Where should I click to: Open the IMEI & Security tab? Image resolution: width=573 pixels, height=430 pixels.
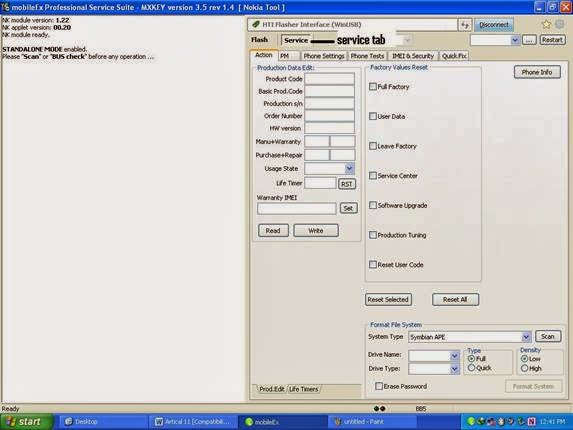click(413, 56)
